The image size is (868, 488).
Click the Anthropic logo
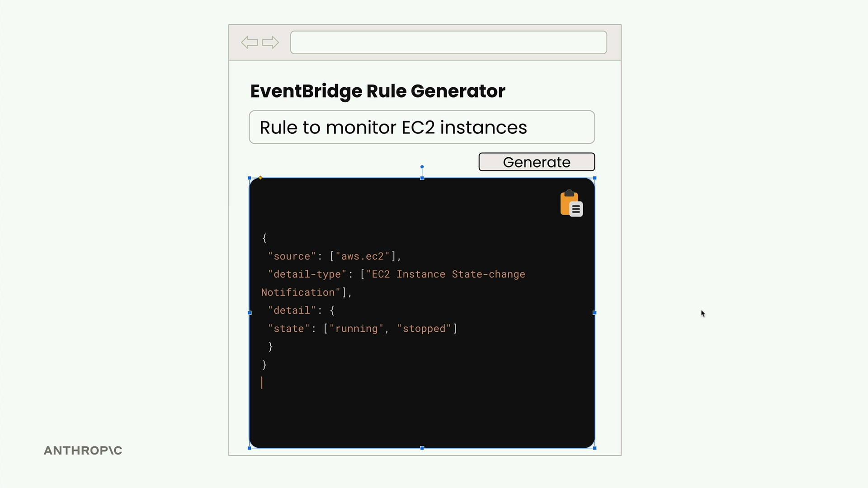click(x=83, y=450)
